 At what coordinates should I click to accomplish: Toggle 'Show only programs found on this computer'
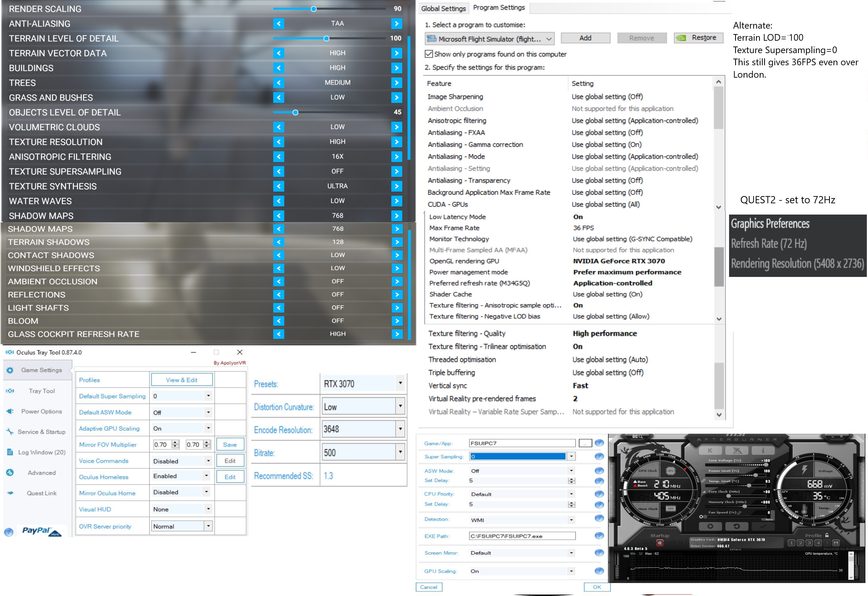click(429, 54)
